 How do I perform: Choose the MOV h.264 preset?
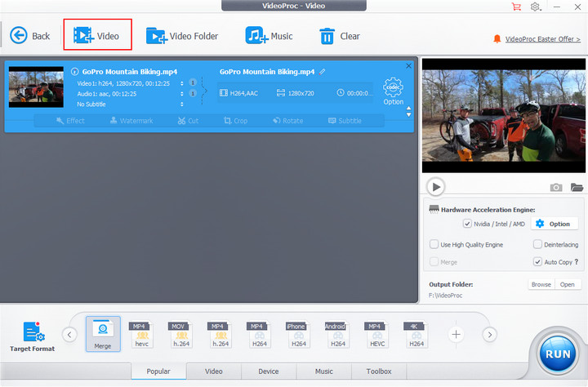coord(180,334)
